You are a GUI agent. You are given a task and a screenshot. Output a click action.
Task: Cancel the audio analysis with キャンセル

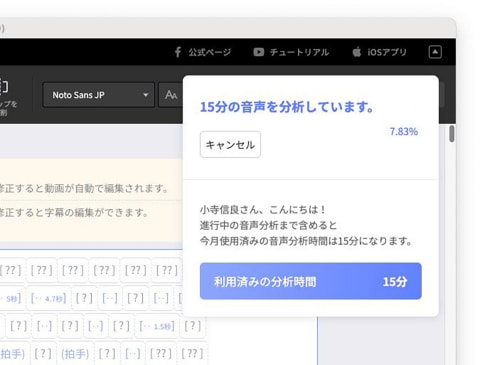[230, 145]
